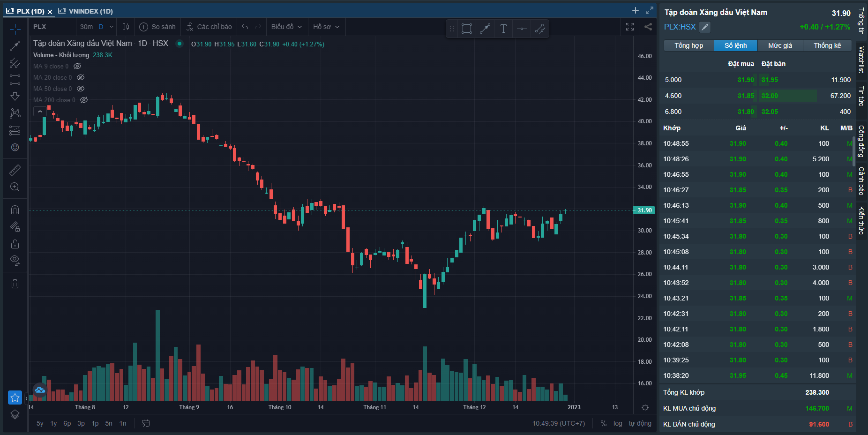Click the zoom in magnifier tool
Screen dimensions: 868x435
pyautogui.click(x=15, y=187)
